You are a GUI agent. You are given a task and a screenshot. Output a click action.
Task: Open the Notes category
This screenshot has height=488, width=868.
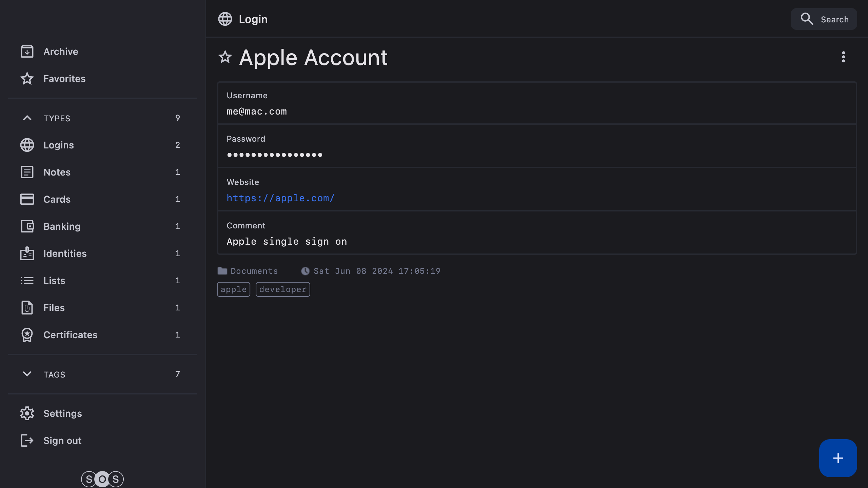[57, 172]
